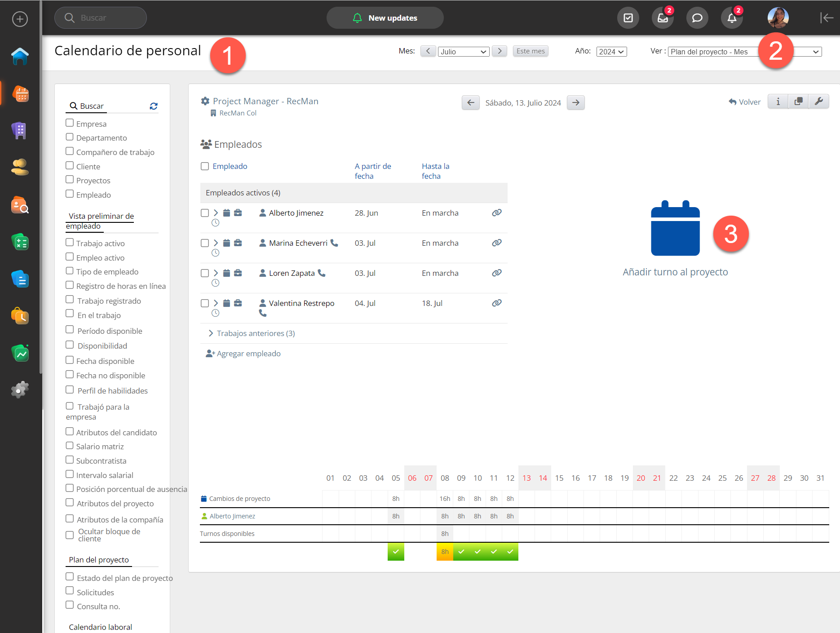This screenshot has height=633, width=840.
Task: Click the wrench settings icon
Action: [818, 102]
